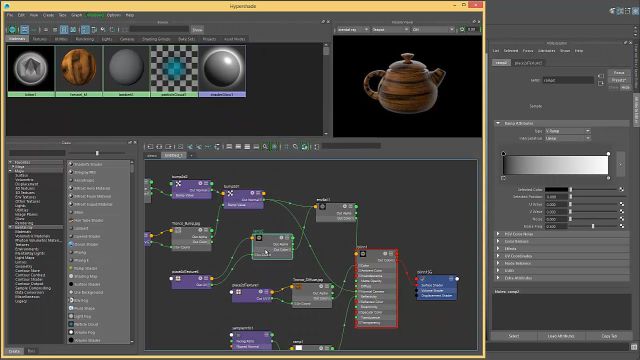This screenshot has height=360, width=640.
Task: Select the Ramp Shader in Create list
Action: pos(85,269)
